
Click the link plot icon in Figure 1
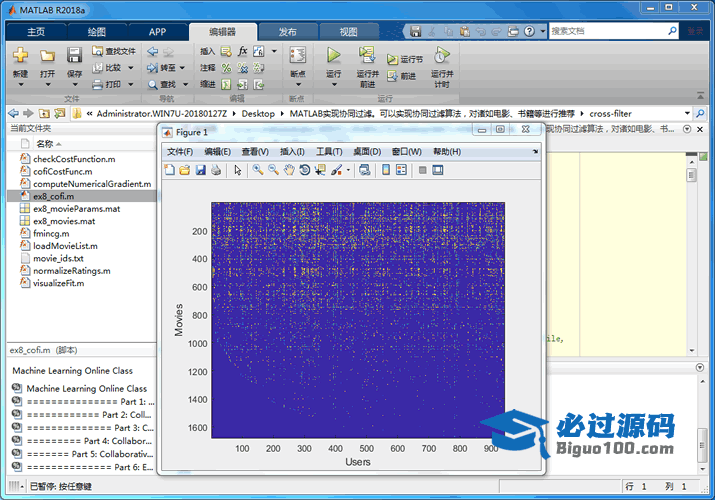tap(364, 170)
